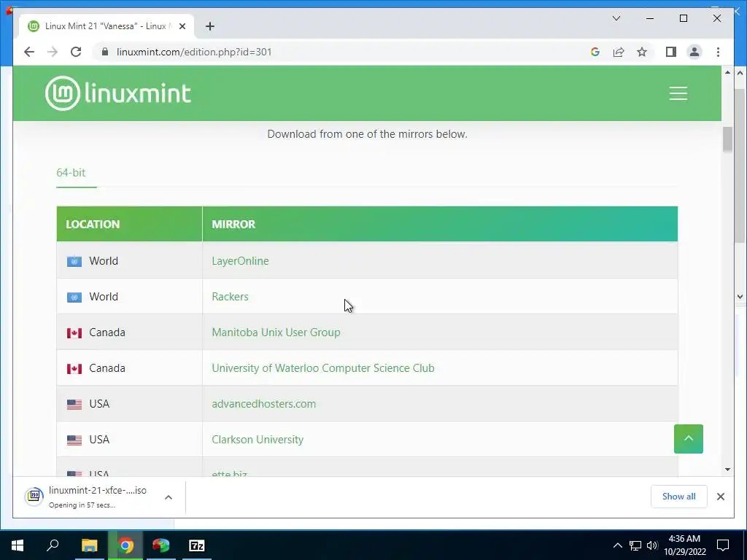Open File Explorer from taskbar

(89, 545)
